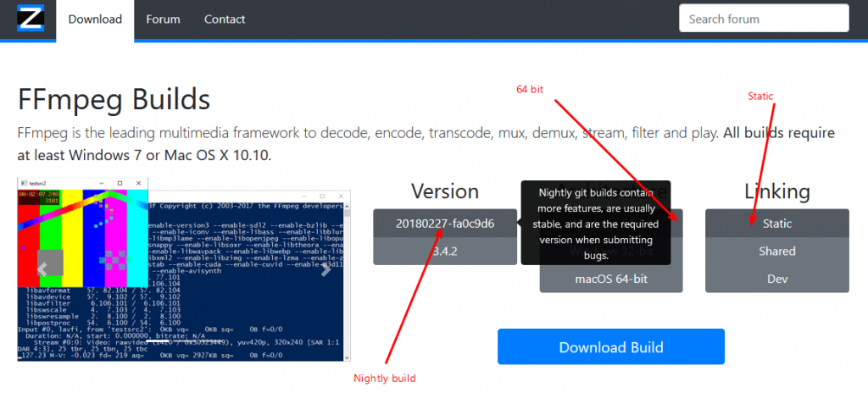The width and height of the screenshot is (868, 393).
Task: Select nightly version 20180227-fa0c9d6
Action: point(445,224)
